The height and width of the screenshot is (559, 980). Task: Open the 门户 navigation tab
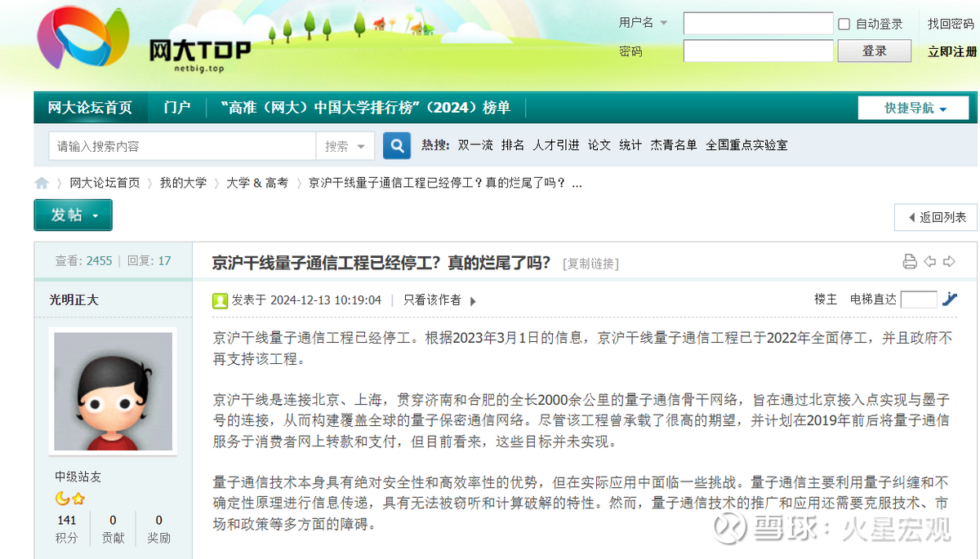pos(176,108)
